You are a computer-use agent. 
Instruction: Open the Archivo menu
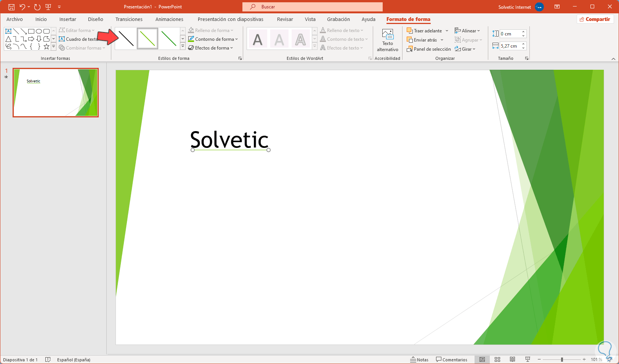coord(14,19)
